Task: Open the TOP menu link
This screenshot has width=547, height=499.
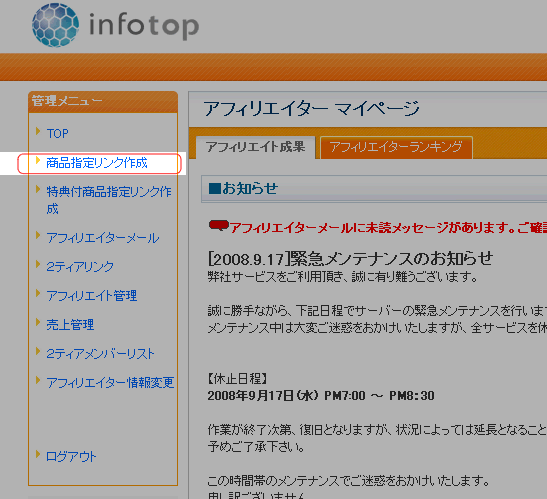Action: (58, 134)
